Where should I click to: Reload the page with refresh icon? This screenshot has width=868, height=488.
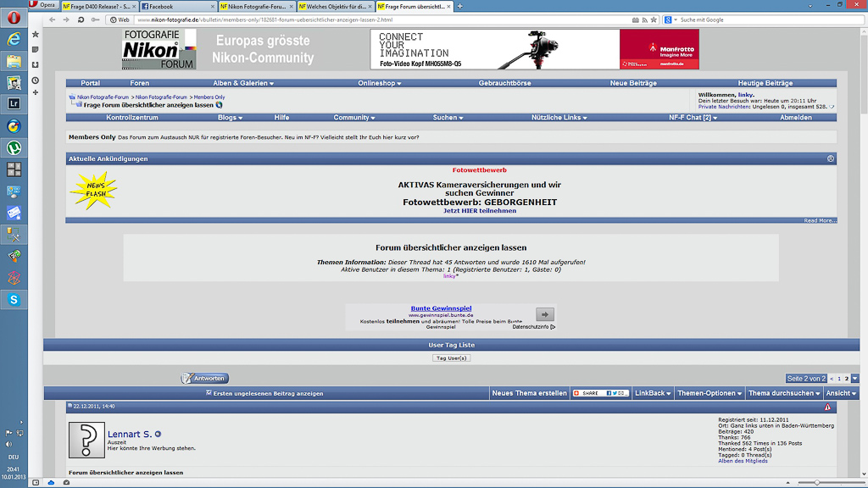(x=81, y=20)
